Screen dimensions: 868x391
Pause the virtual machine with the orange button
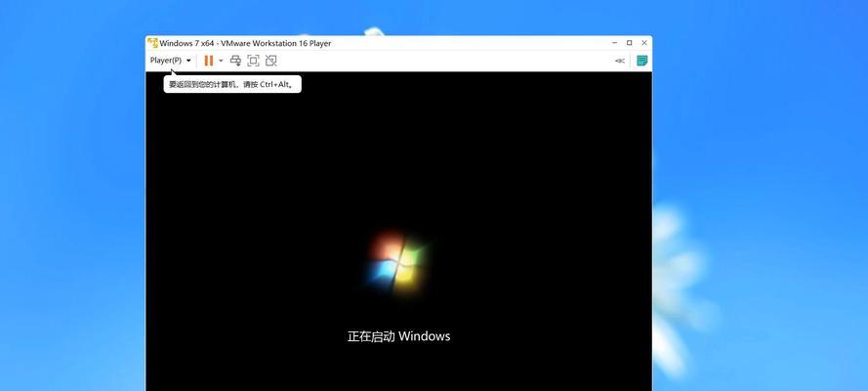(x=209, y=61)
